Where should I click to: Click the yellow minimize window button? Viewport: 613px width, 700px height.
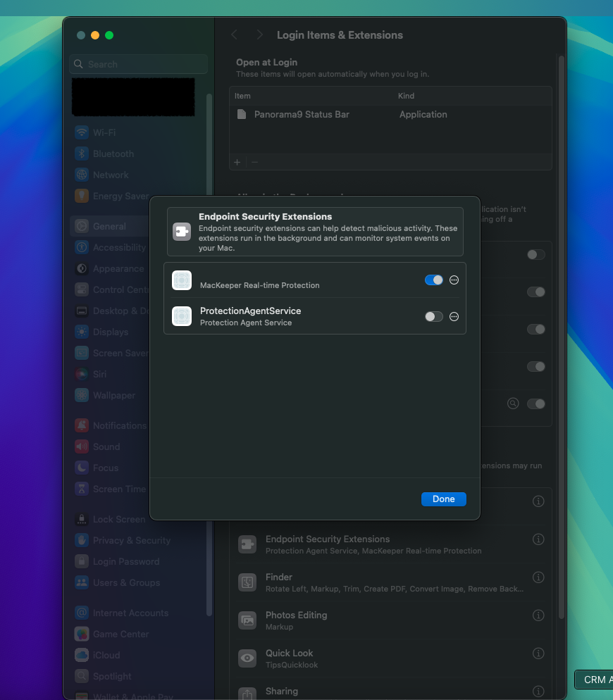(x=95, y=35)
